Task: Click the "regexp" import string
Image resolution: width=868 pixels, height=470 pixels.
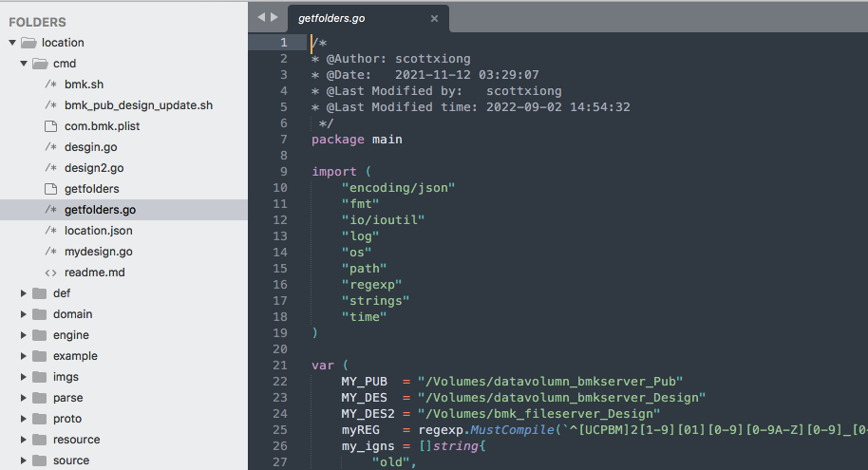Action: coord(372,285)
